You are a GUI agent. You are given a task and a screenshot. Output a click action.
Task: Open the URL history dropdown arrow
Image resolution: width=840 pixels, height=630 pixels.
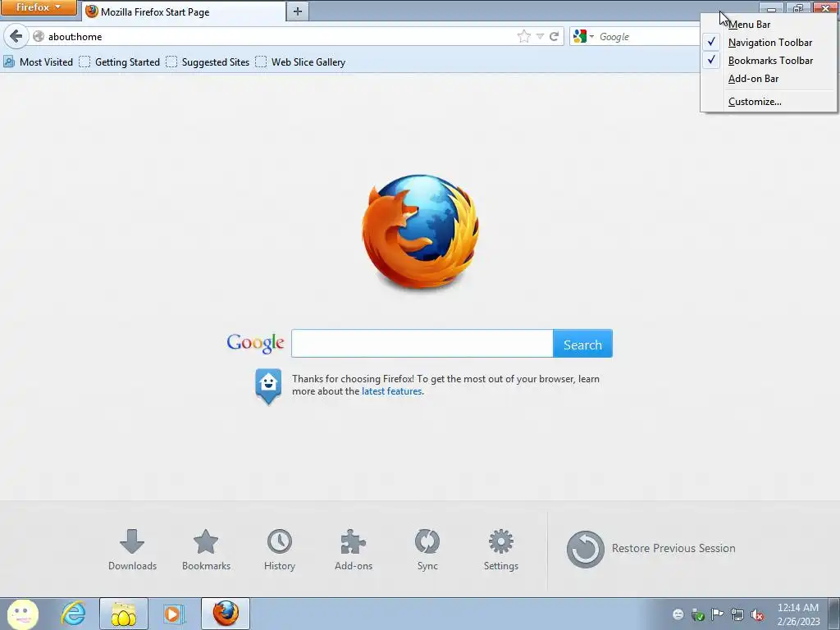click(x=540, y=36)
